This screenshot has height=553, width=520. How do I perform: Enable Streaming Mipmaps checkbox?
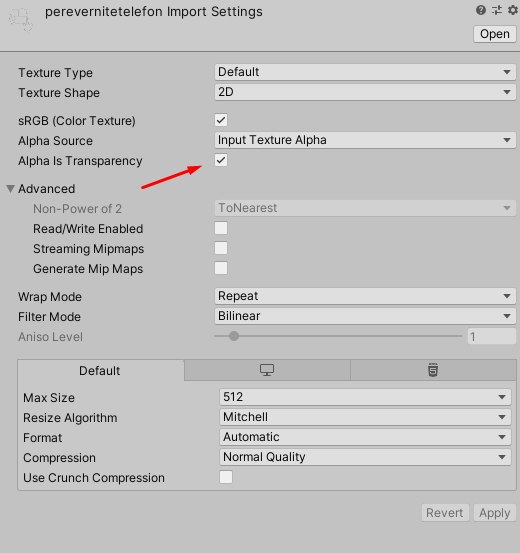(221, 248)
